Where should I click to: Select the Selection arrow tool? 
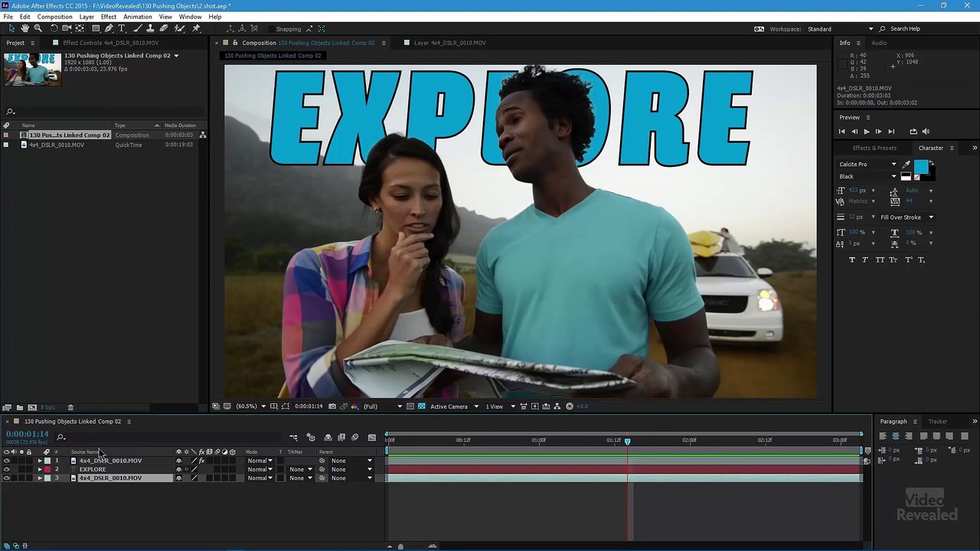point(11,28)
